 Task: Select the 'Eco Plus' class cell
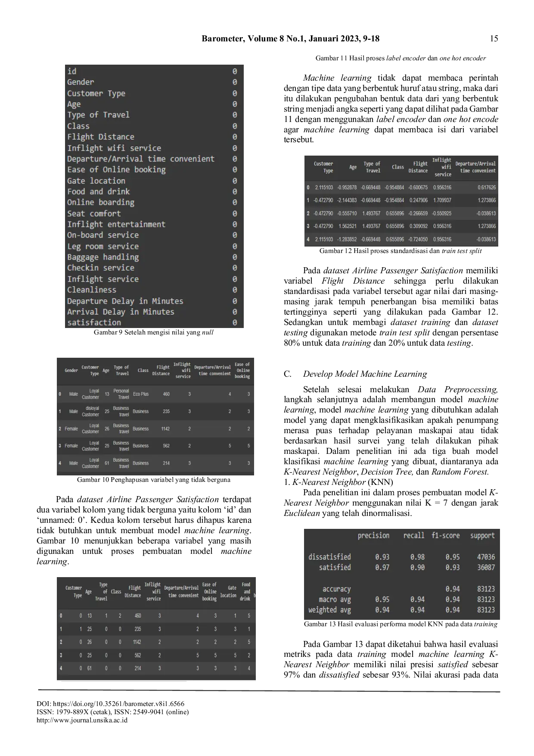[x=140, y=394]
